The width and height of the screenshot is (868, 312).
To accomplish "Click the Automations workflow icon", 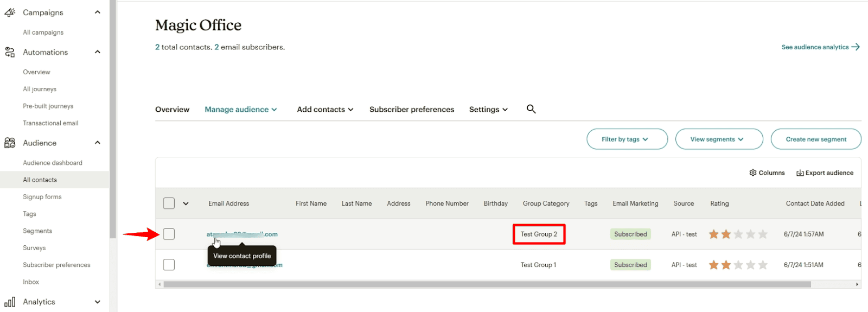I will 10,52.
